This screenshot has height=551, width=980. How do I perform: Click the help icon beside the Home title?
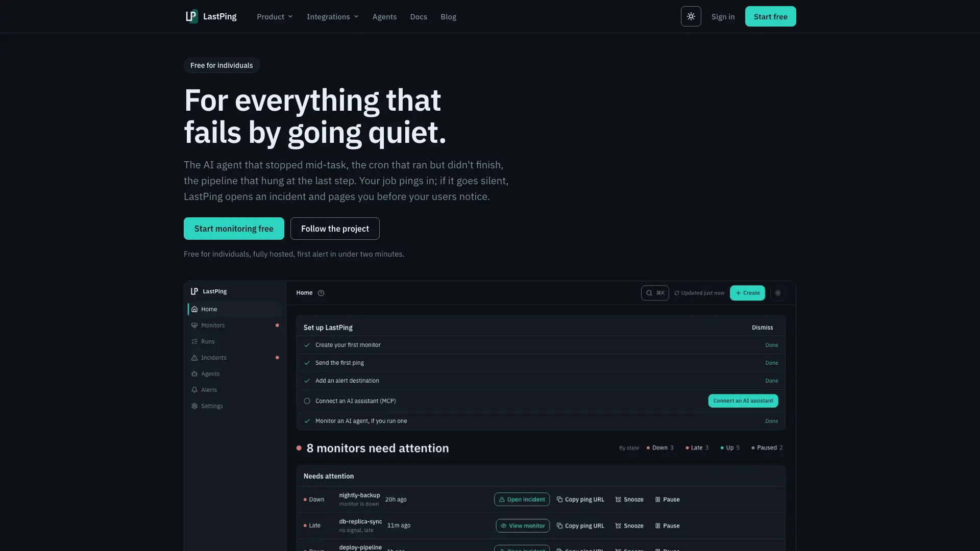pyautogui.click(x=321, y=293)
